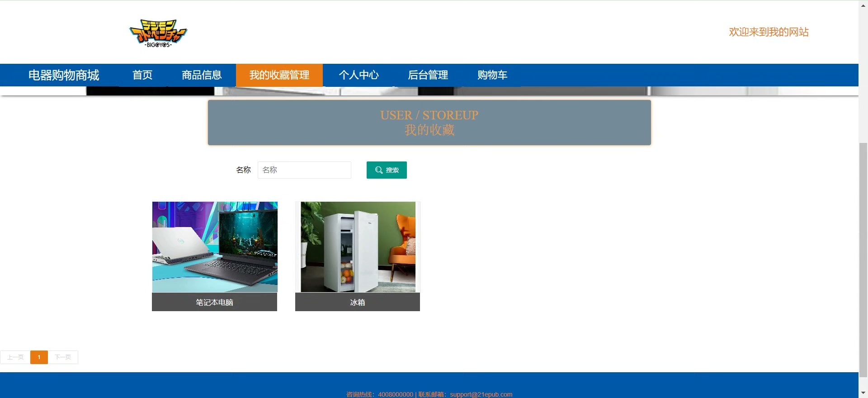868x398 pixels.
Task: Click the 欢迎来到我的网站 welcome text
Action: (769, 32)
